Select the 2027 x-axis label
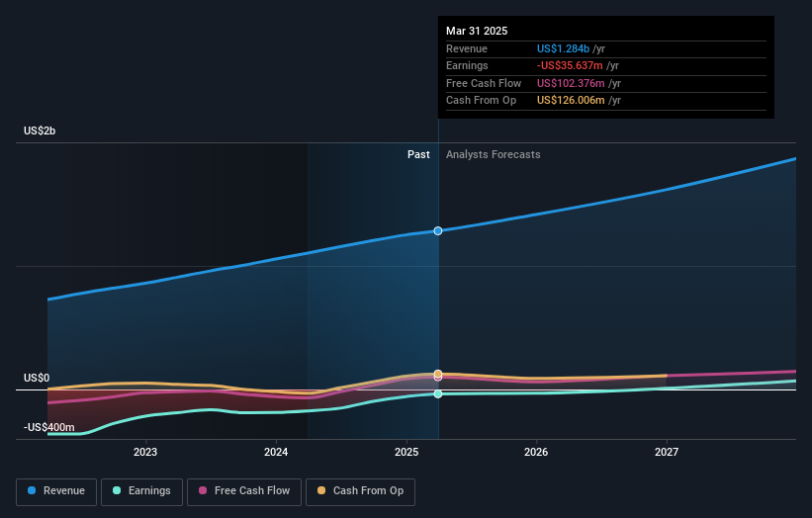Viewport: 812px width, 518px height. pyautogui.click(x=667, y=453)
